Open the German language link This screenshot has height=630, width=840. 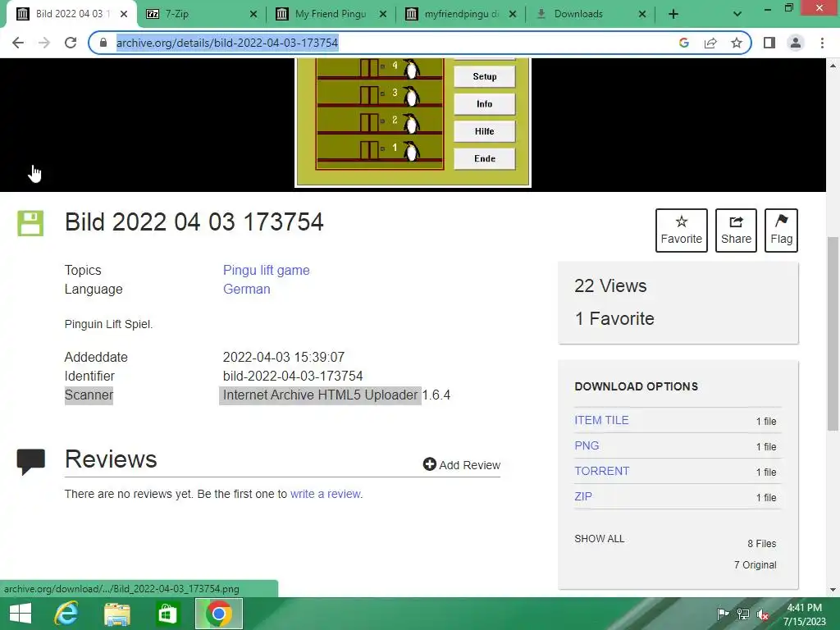246,290
